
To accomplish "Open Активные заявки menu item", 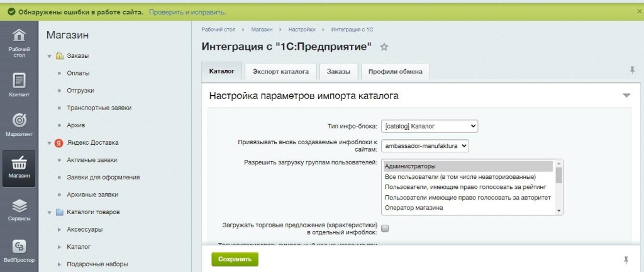I will [x=92, y=160].
